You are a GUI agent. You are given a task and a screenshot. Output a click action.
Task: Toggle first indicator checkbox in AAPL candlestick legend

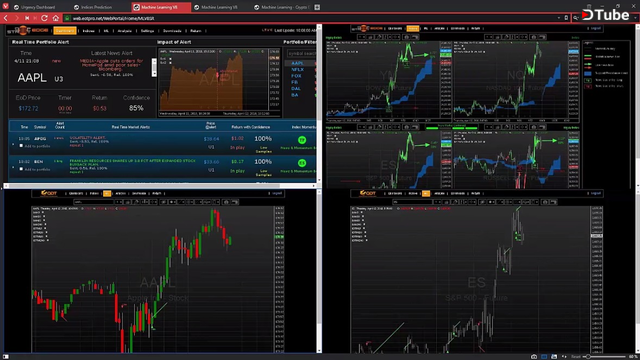[44, 213]
